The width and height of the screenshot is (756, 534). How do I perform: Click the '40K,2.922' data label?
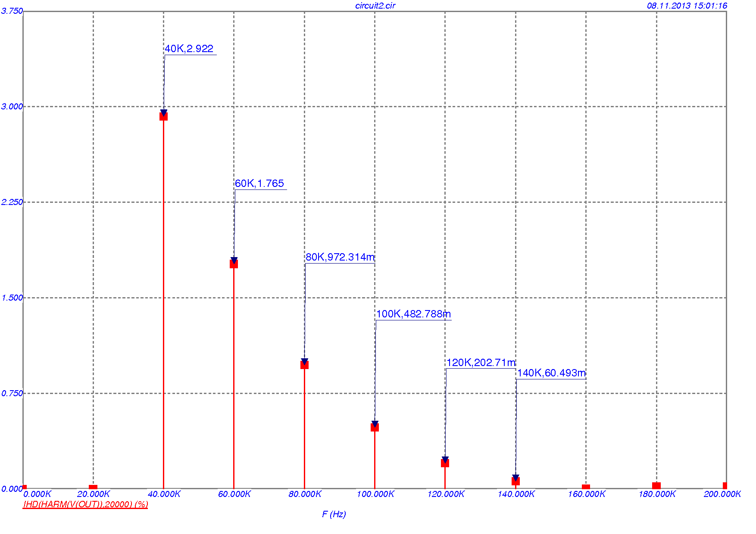pyautogui.click(x=189, y=49)
